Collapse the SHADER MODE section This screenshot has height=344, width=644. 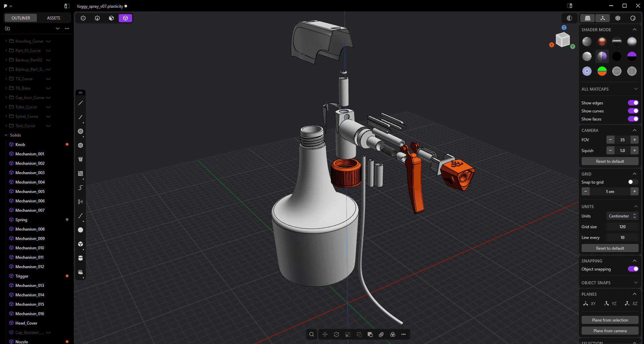635,30
